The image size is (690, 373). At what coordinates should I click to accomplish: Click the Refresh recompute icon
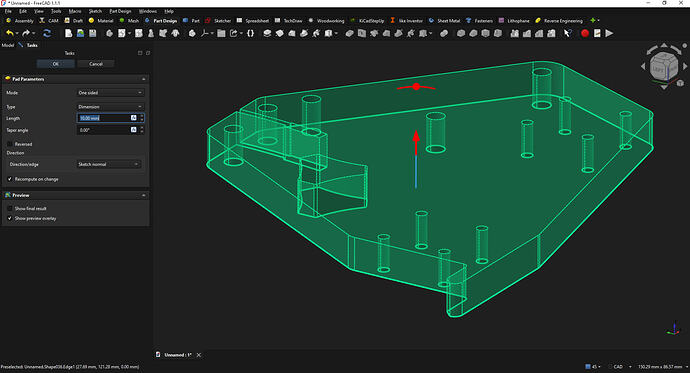pyautogui.click(x=47, y=33)
